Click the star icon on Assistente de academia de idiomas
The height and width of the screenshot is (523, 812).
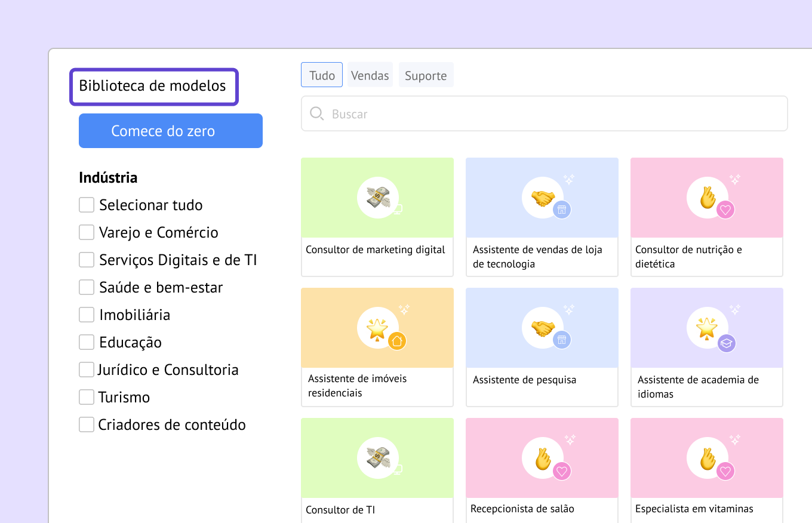[707, 328]
